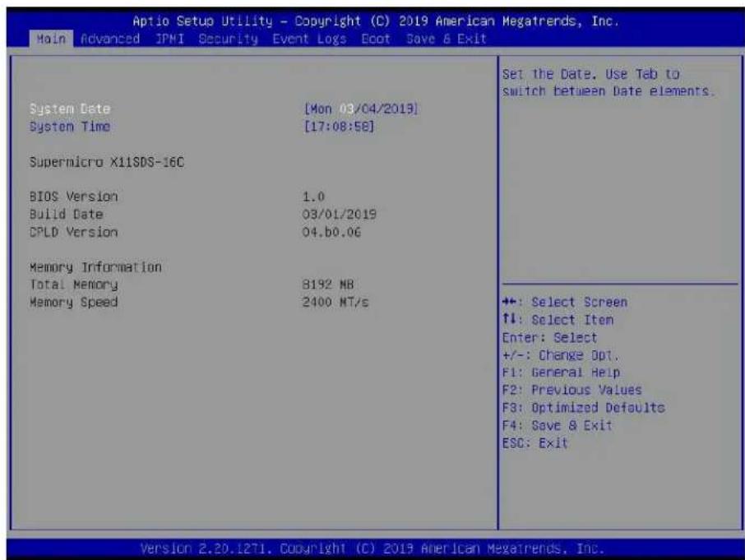Click the Set the Date help text
Screen dimensions: 745x560
[x=608, y=83]
